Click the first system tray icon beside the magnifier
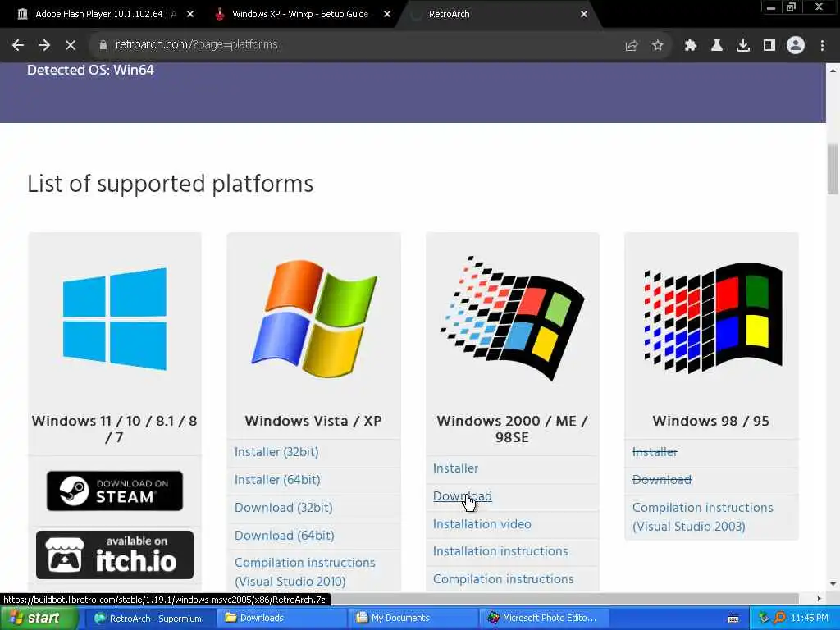The width and height of the screenshot is (840, 630). (x=764, y=619)
